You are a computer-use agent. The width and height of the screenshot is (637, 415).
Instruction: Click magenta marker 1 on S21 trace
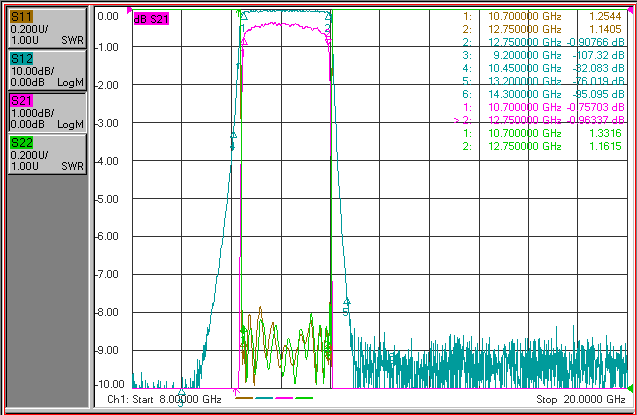tap(244, 41)
